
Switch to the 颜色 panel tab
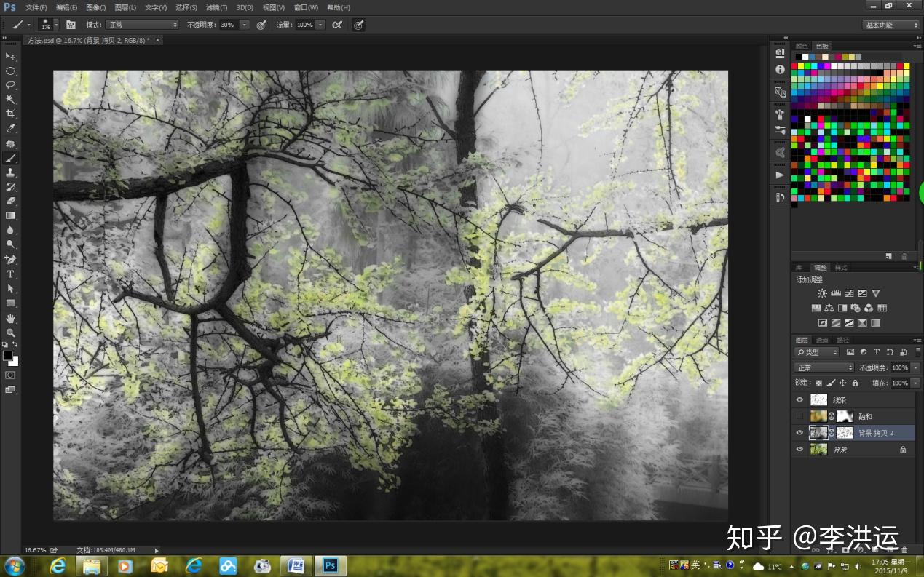[x=802, y=46]
